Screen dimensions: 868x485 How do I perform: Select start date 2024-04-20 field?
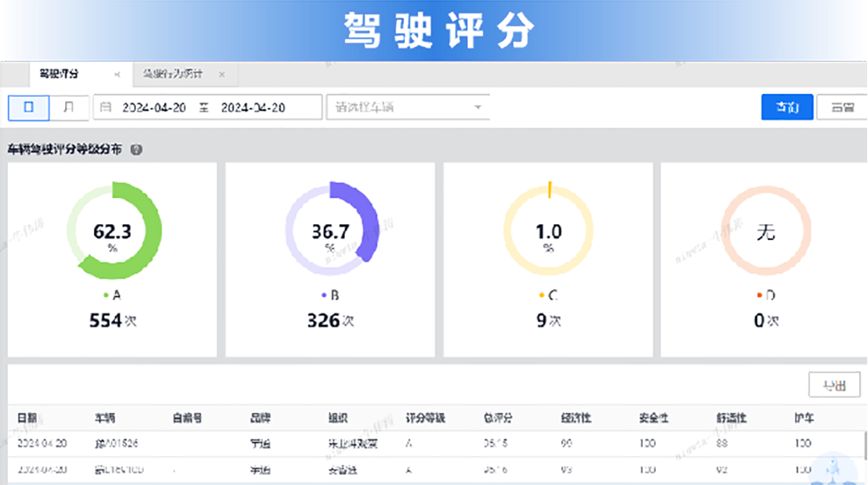pyautogui.click(x=154, y=108)
